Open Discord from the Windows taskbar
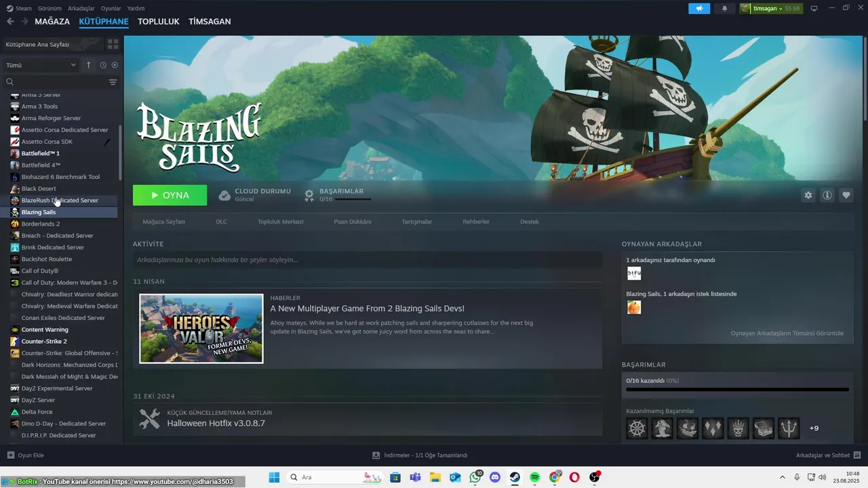This screenshot has height=488, width=868. pyautogui.click(x=494, y=478)
